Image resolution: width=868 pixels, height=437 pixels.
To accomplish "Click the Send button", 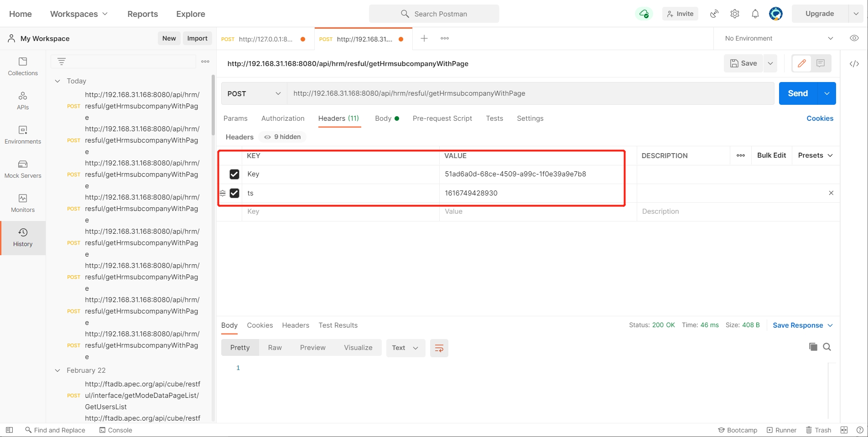I will coord(798,93).
